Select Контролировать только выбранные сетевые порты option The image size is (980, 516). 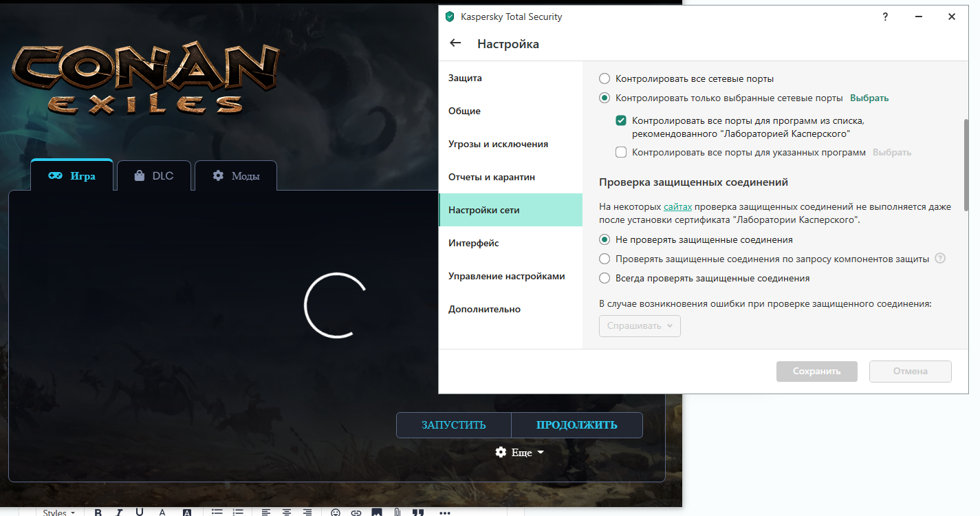pyautogui.click(x=605, y=98)
